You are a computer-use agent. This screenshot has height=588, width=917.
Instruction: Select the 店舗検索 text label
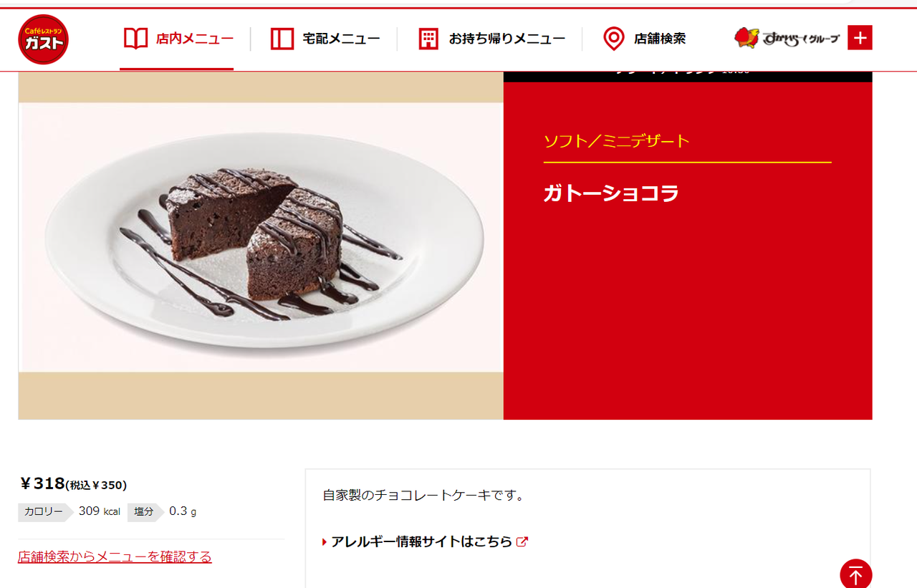660,39
